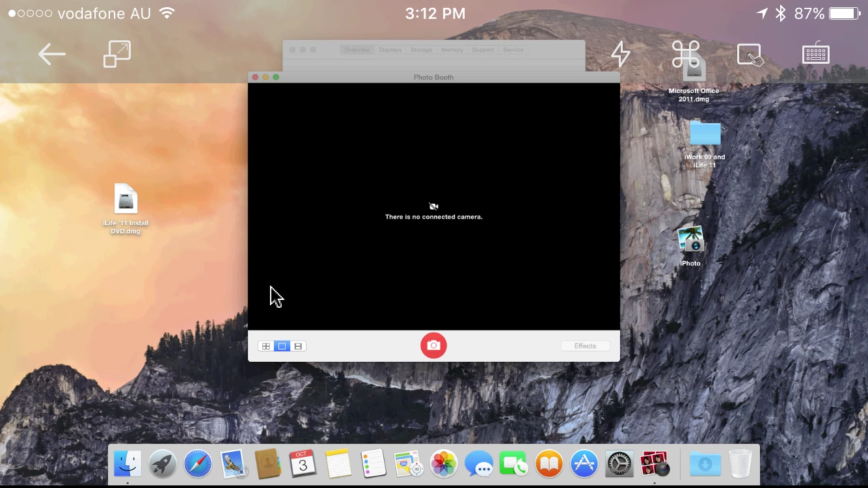The height and width of the screenshot is (488, 868).
Task: Tap the resize/fullscreen windows icon in remote toolbar
Action: pyautogui.click(x=117, y=54)
